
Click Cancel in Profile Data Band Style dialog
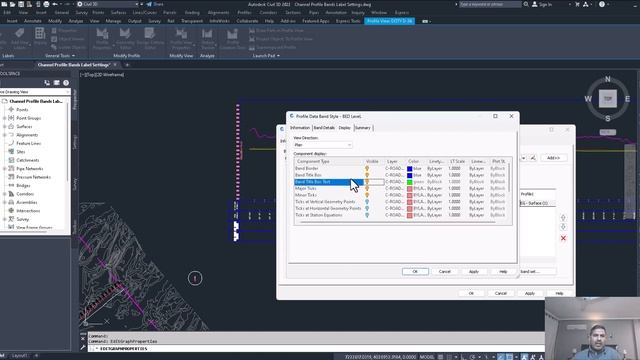pos(444,271)
